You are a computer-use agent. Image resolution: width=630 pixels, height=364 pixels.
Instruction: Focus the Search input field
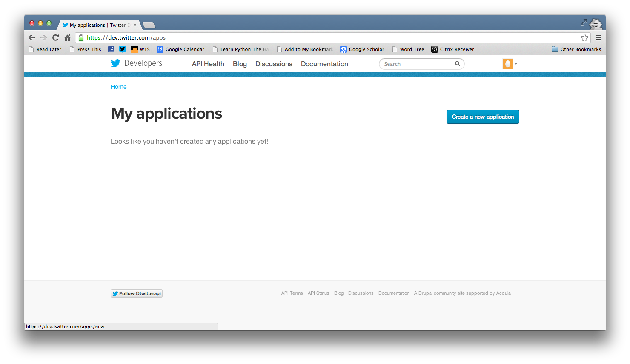(418, 64)
